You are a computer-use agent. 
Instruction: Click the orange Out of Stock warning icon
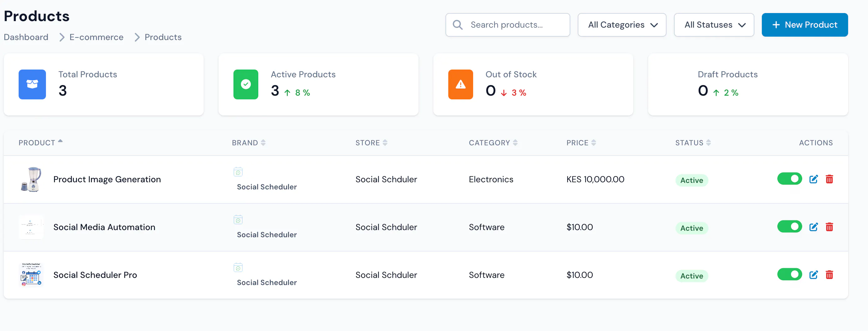click(x=460, y=84)
